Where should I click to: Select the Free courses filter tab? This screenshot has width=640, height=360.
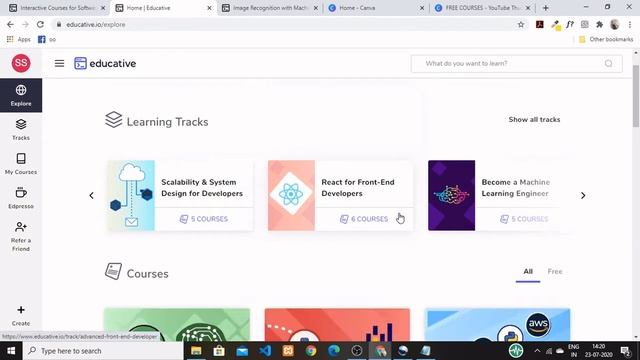pos(555,271)
